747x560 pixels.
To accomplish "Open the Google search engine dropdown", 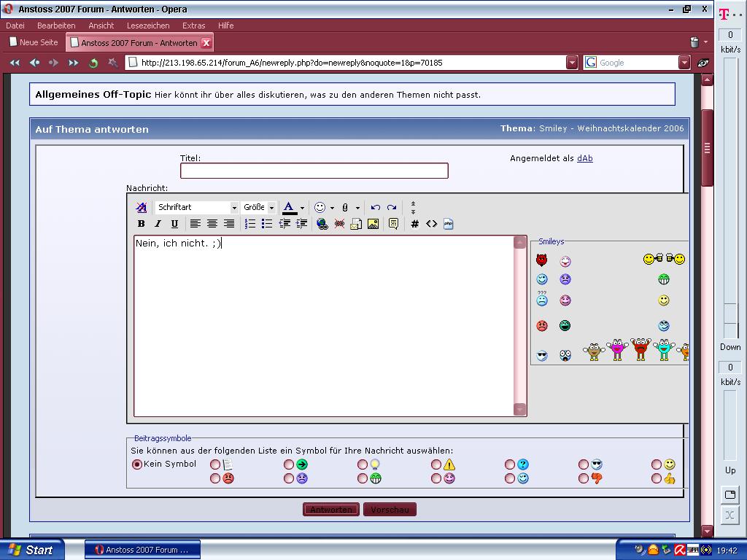I will pyautogui.click(x=684, y=63).
